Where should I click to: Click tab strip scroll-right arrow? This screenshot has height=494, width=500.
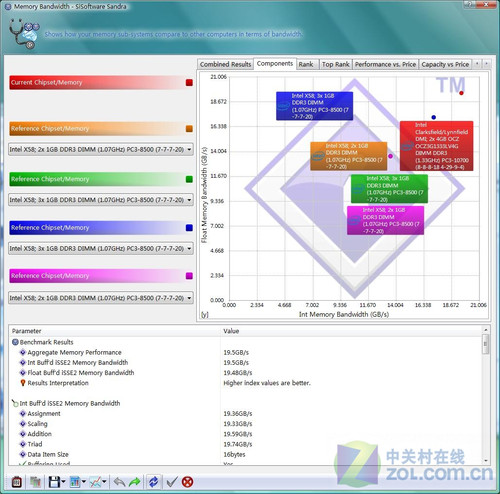[486, 64]
